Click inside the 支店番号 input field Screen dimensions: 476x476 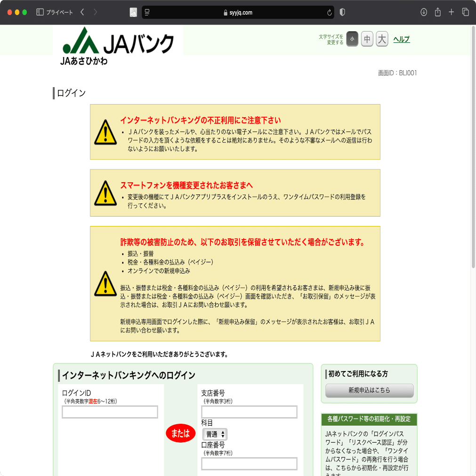249,411
